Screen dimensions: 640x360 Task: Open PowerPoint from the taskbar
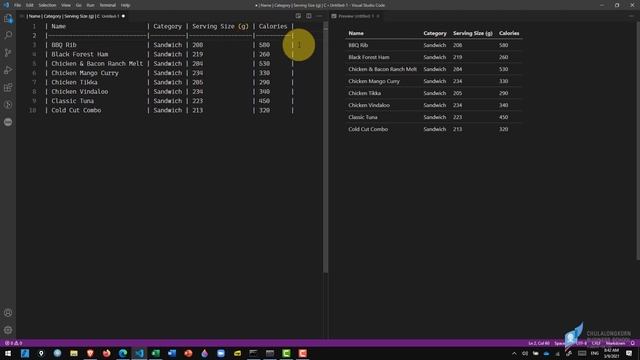click(188, 353)
